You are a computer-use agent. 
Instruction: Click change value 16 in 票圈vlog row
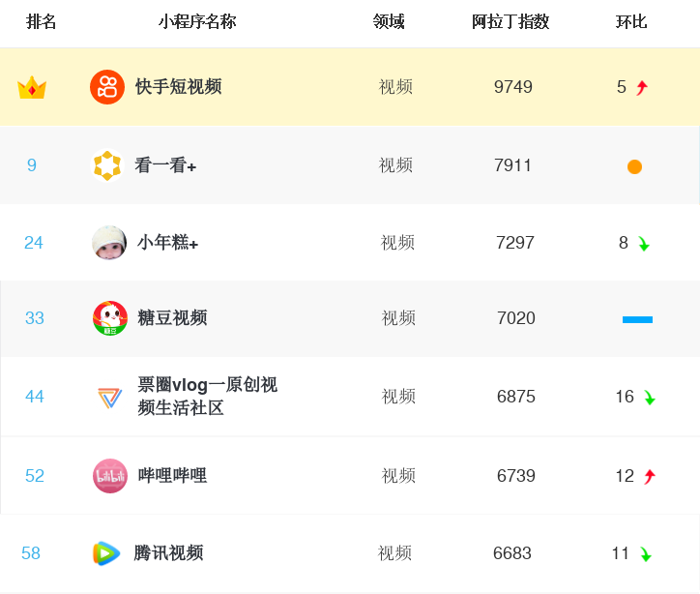click(x=625, y=397)
